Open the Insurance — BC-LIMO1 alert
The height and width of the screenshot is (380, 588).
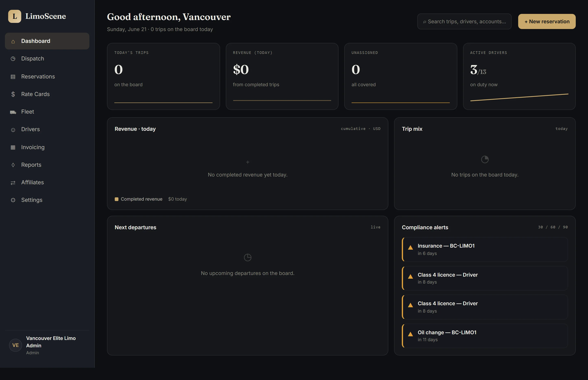(x=485, y=249)
